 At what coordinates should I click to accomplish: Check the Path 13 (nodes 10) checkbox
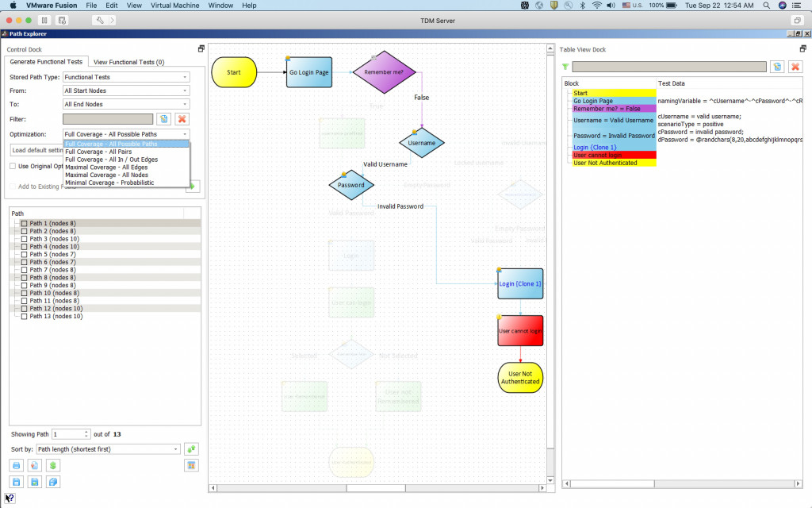point(24,316)
